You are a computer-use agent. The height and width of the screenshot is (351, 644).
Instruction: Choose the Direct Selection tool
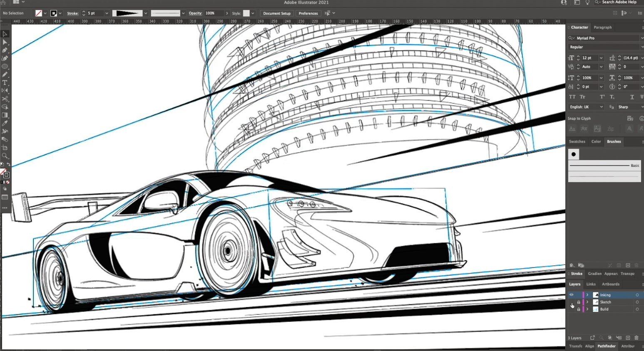pyautogui.click(x=5, y=42)
